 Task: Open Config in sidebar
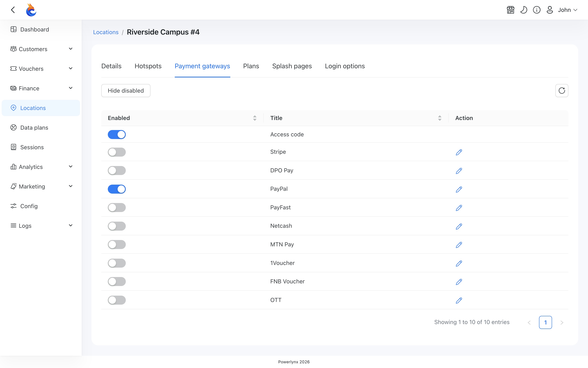tap(41, 206)
